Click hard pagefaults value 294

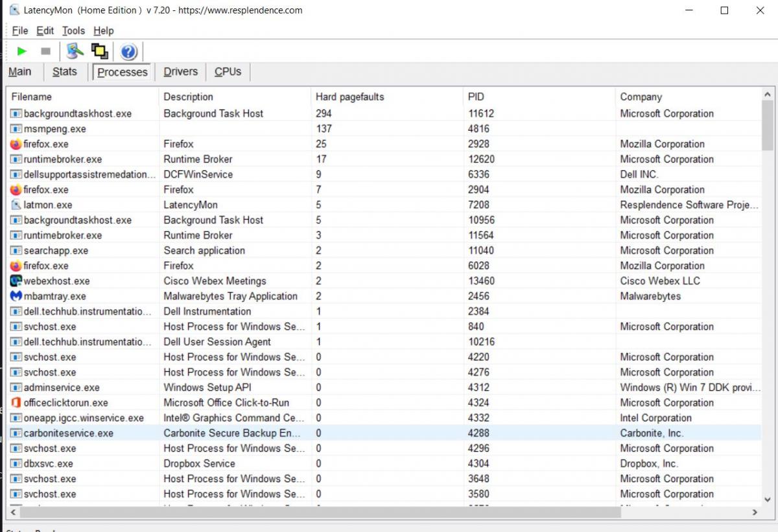click(324, 113)
